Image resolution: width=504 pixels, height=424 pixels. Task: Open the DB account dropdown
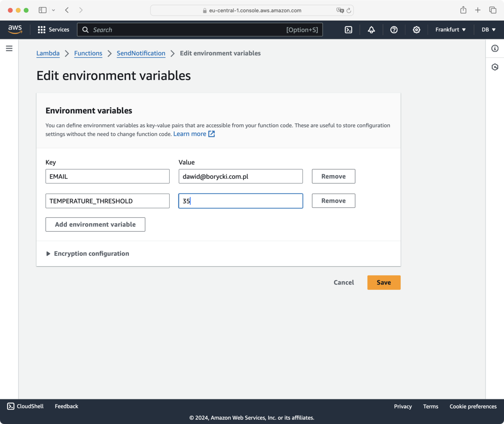click(x=488, y=30)
